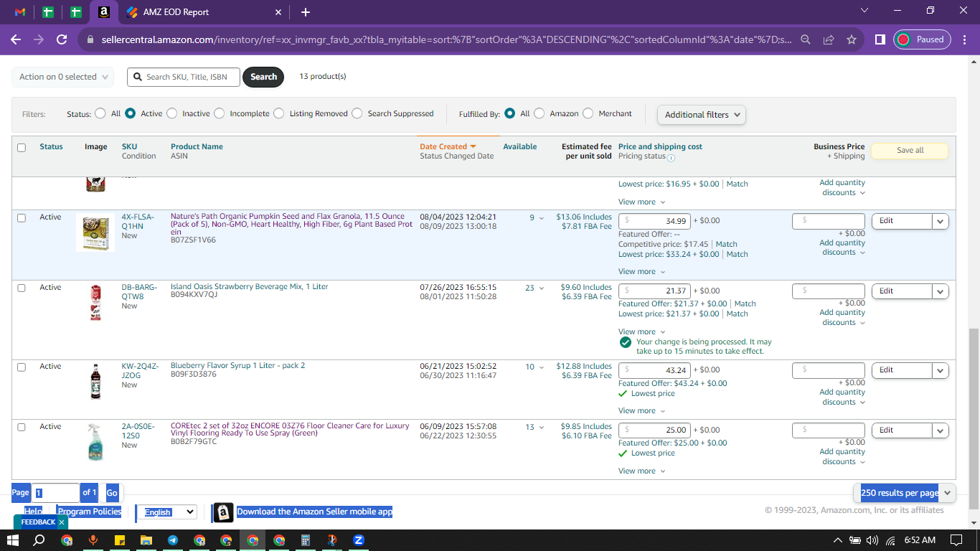Open Edit dropdown arrow for Blueberry Syrup row

click(941, 370)
